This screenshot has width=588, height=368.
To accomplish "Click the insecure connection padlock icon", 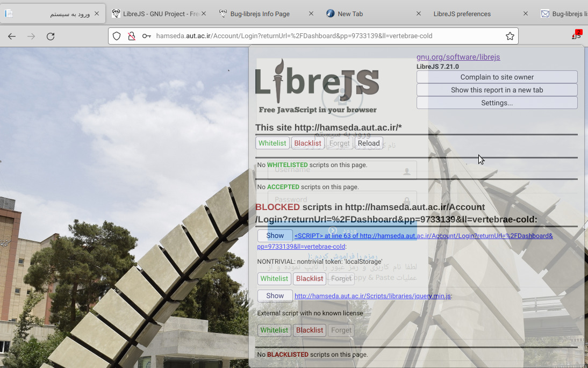I will pyautogui.click(x=131, y=36).
